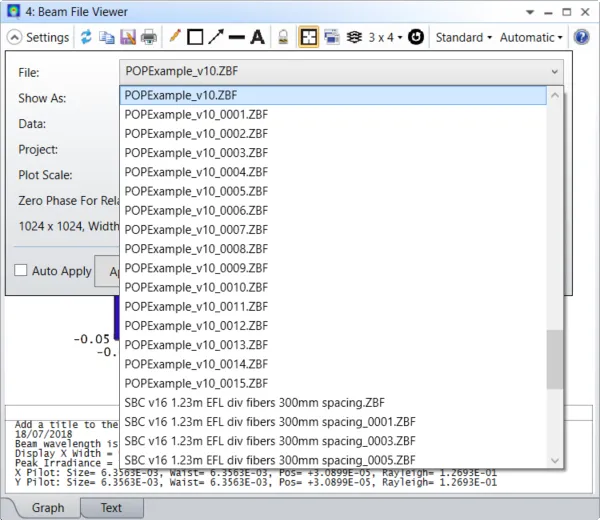Click the blue Help question mark icon
This screenshot has height=520, width=600.
582,37
